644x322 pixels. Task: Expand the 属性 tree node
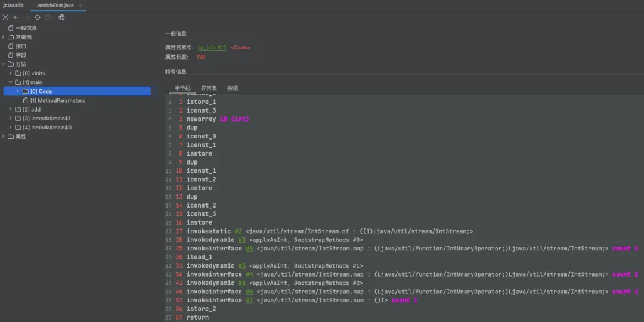coord(4,137)
